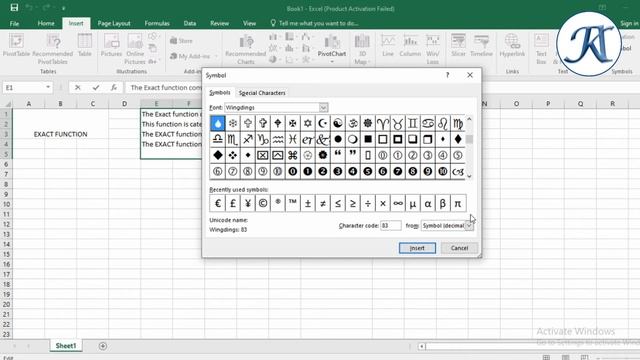Open the Home ribbon tab
The height and width of the screenshot is (360, 640).
coord(46,23)
